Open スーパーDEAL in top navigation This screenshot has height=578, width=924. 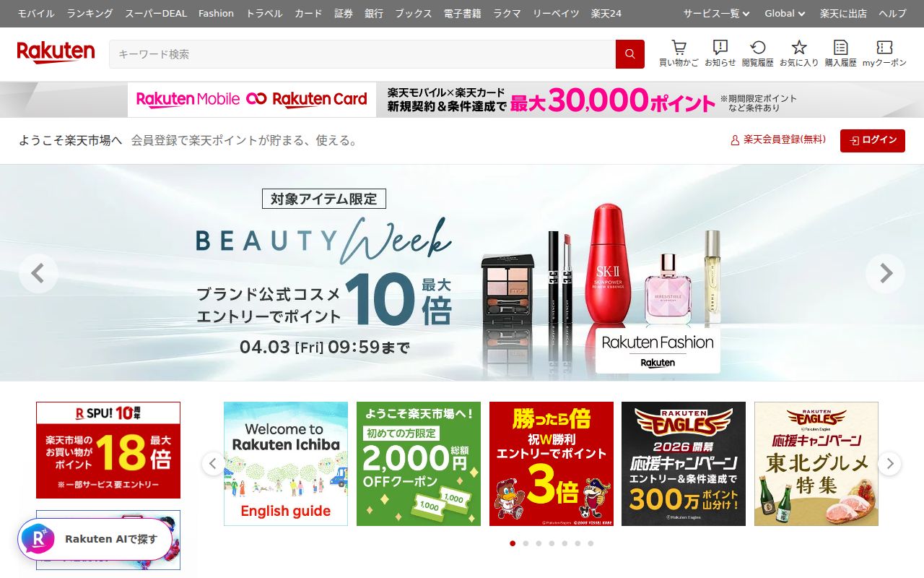point(156,14)
